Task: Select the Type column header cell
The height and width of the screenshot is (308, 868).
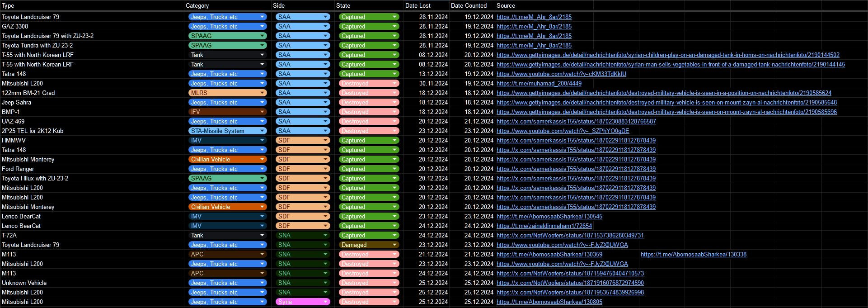Action: [x=92, y=5]
